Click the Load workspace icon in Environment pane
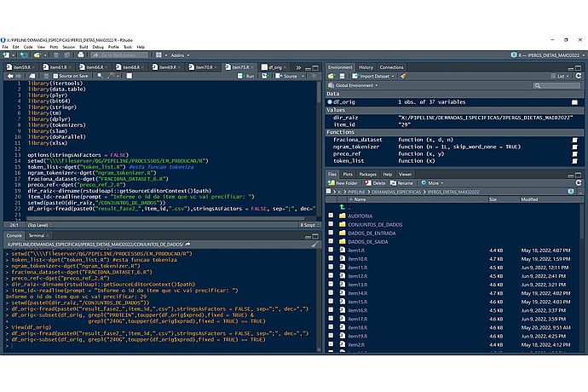 pyautogui.click(x=331, y=76)
